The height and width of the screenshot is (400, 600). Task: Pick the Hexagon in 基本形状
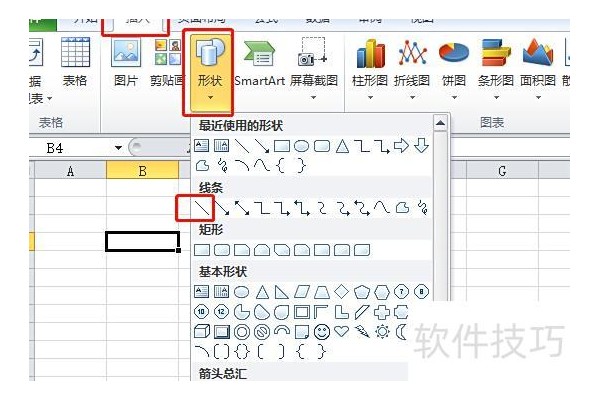tap(382, 292)
